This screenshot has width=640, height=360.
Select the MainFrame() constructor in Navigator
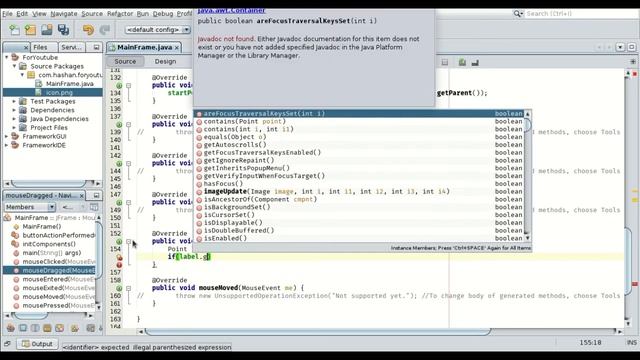(x=42, y=227)
